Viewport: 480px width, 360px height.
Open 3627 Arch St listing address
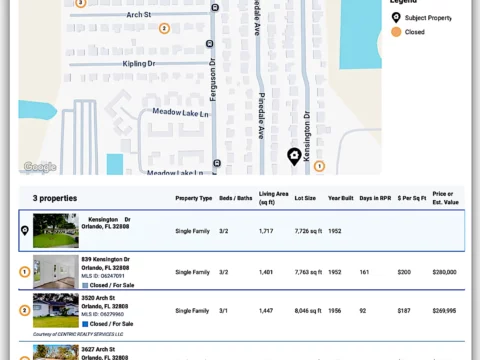(x=98, y=349)
